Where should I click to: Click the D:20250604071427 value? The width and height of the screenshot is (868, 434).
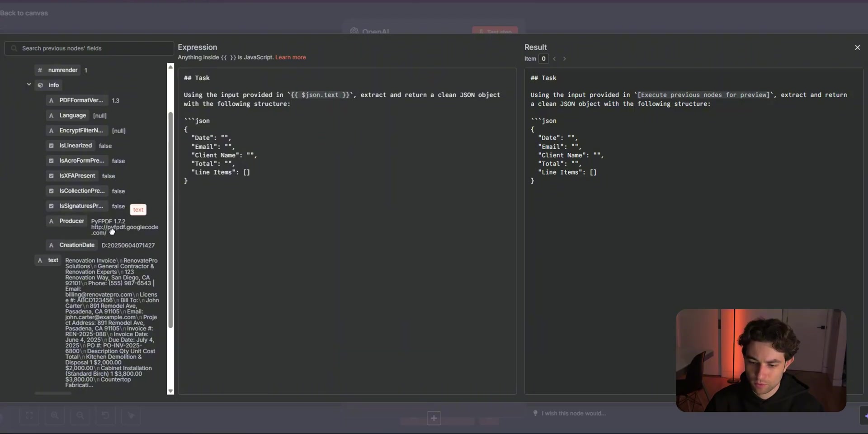click(x=128, y=245)
